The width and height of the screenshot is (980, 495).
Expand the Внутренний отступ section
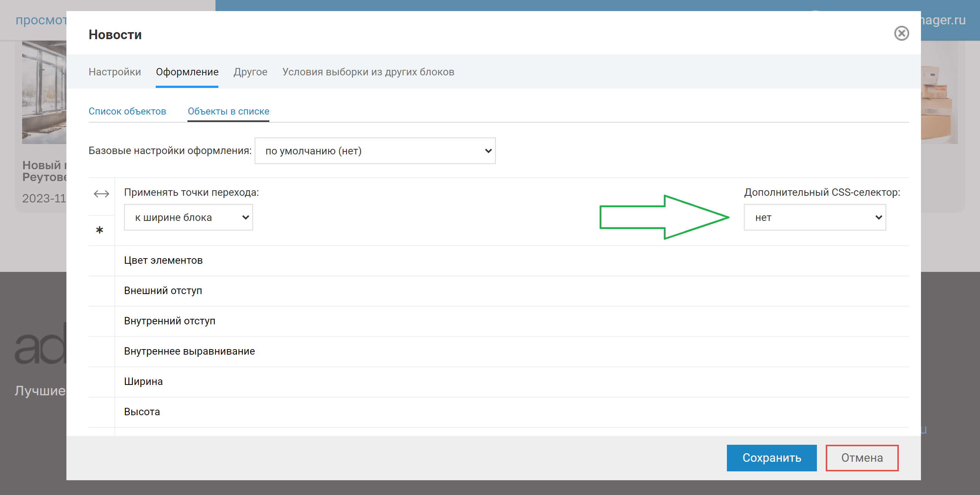(x=170, y=321)
